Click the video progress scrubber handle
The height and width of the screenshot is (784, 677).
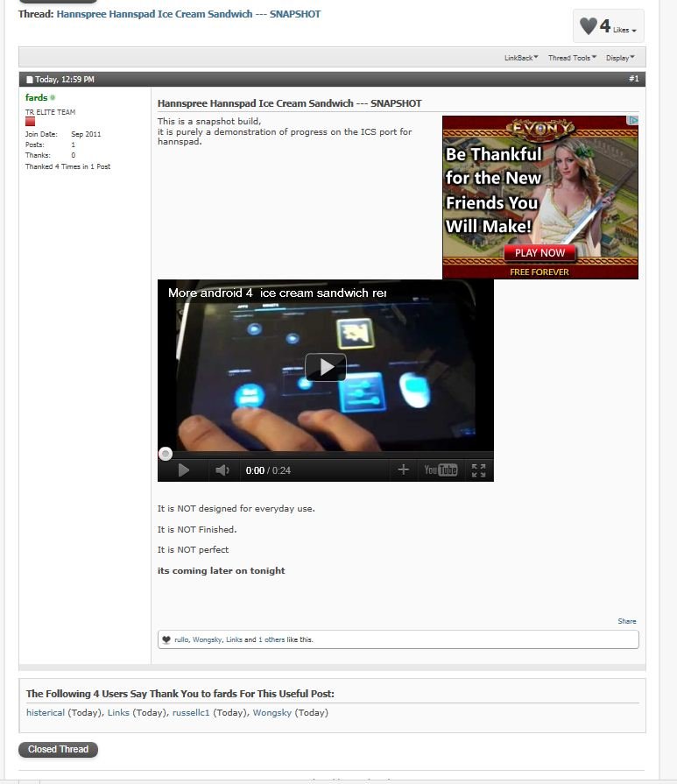point(166,454)
